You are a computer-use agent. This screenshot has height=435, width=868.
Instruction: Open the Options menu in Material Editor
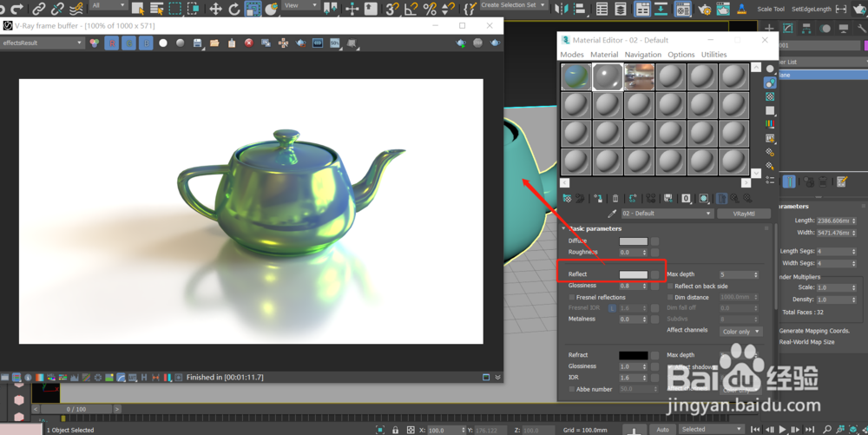click(681, 55)
